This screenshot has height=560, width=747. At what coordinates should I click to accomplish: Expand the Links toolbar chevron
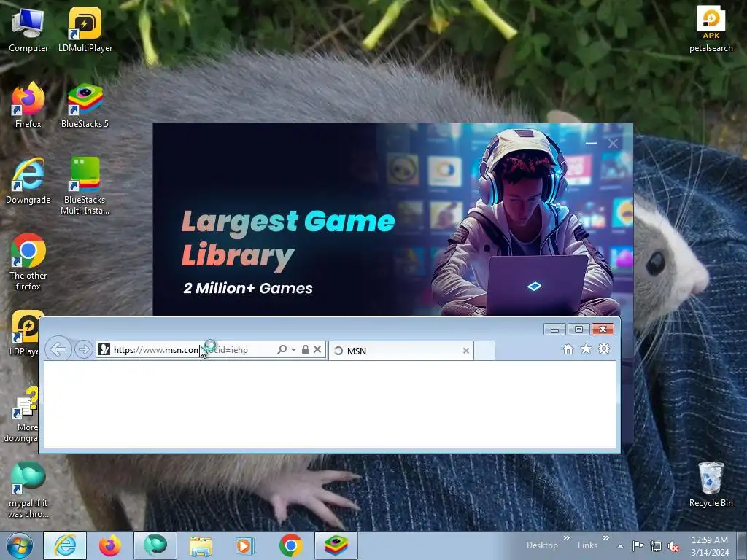606,537
